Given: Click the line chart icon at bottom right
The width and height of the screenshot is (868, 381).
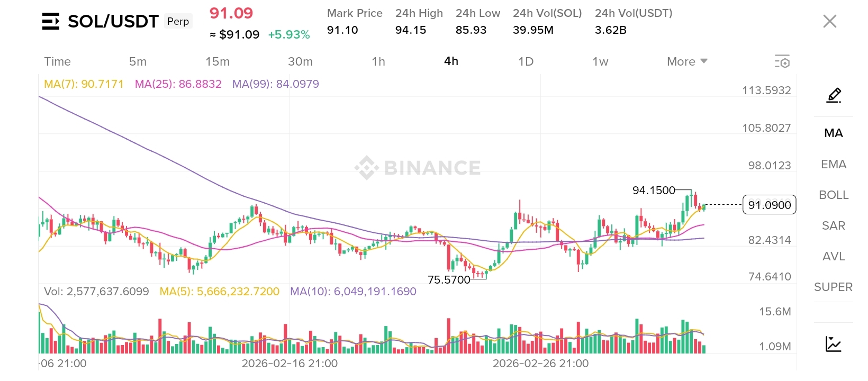Looking at the screenshot, I should tap(833, 344).
